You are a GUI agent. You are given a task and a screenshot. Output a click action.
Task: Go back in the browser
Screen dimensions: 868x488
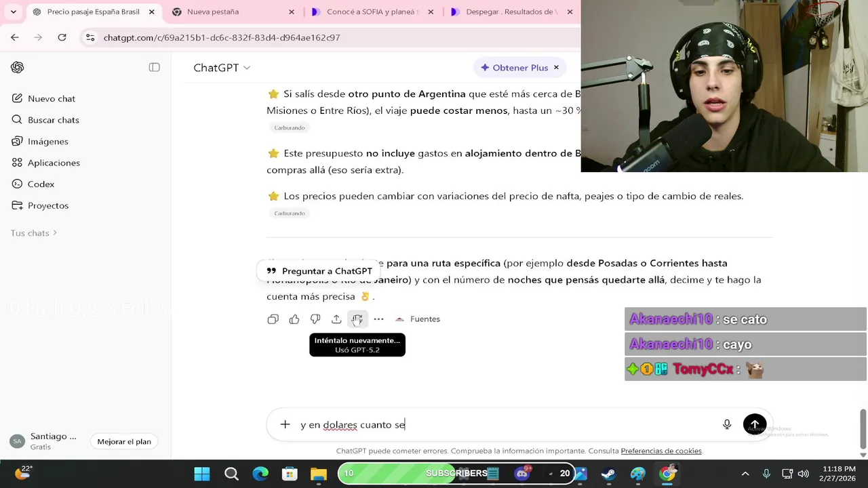15,37
